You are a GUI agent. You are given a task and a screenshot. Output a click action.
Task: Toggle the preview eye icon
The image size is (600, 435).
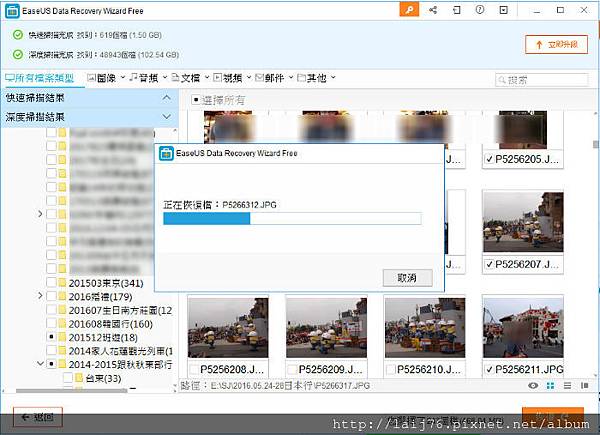533,385
